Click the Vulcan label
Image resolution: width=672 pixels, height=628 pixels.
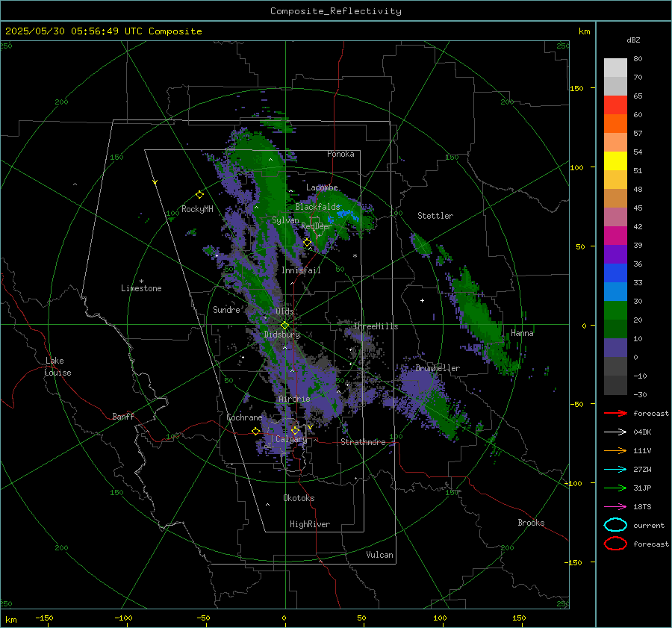pyautogui.click(x=379, y=555)
